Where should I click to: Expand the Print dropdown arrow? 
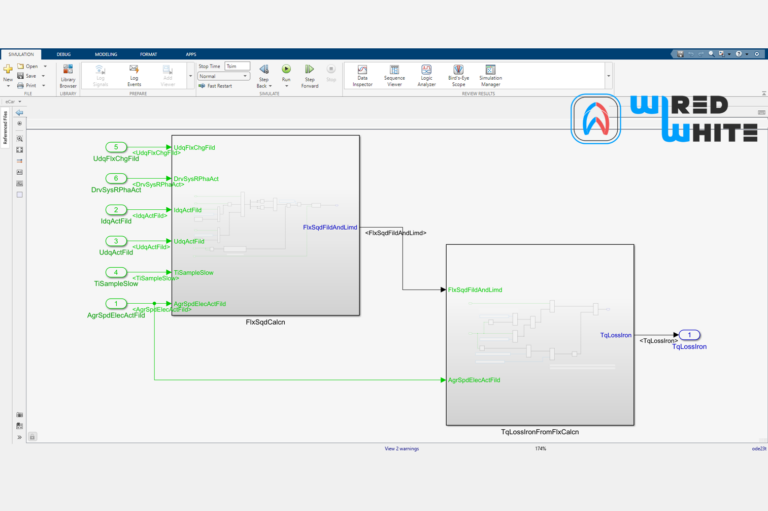pyautogui.click(x=44, y=85)
